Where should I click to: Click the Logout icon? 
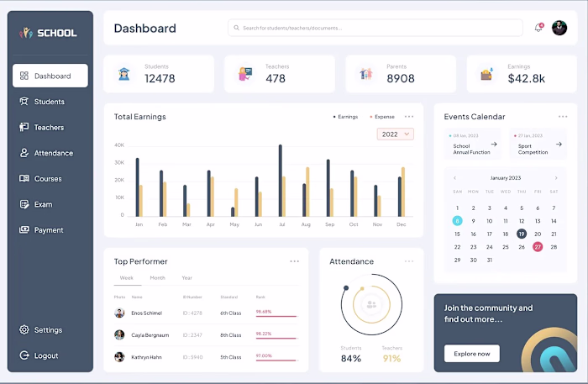pyautogui.click(x=24, y=355)
